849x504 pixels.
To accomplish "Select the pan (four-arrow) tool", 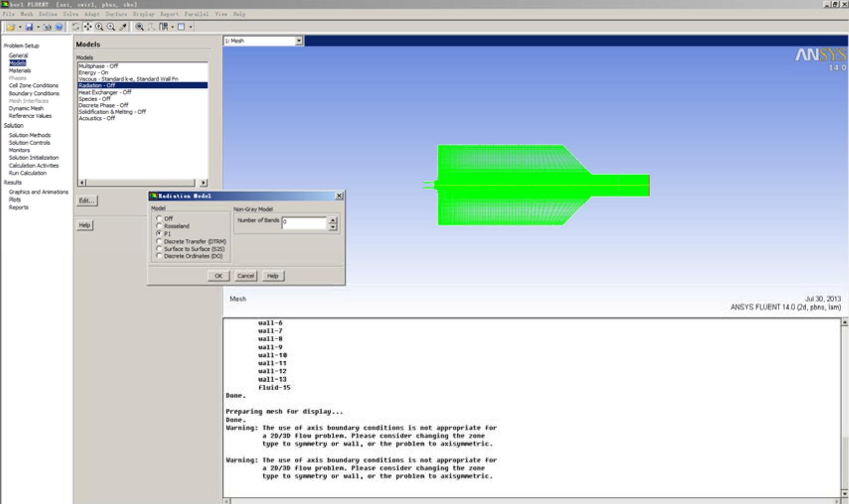I will click(88, 27).
